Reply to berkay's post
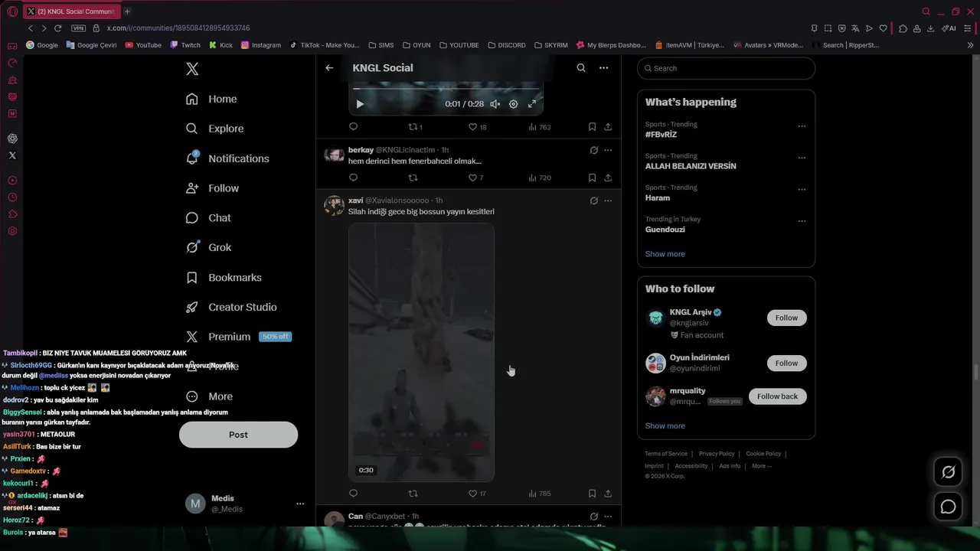 [353, 178]
